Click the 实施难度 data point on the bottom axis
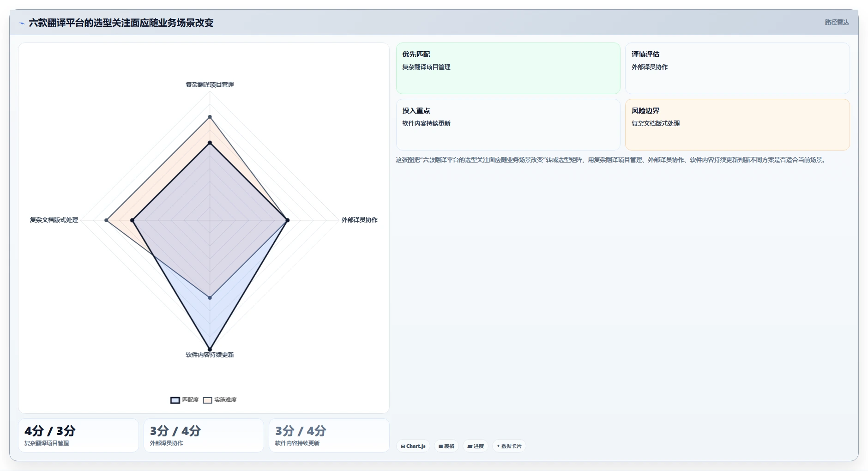The image size is (868, 471). click(210, 298)
